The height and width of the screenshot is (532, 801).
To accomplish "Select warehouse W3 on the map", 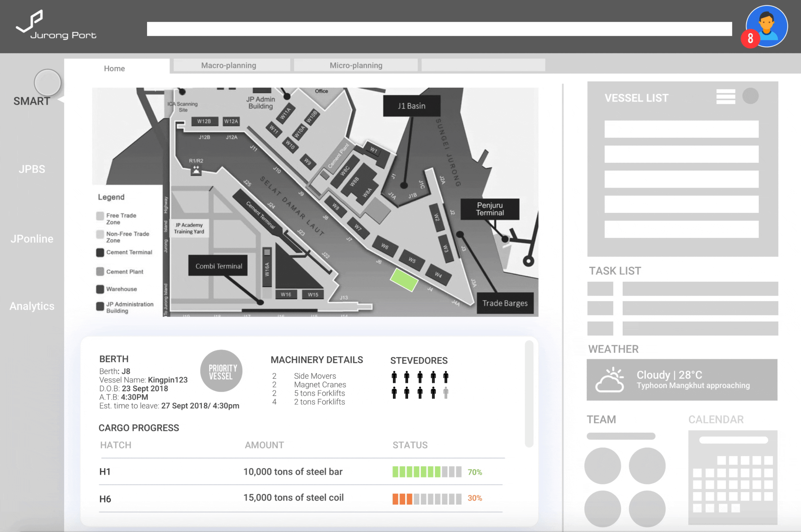I will [445, 248].
